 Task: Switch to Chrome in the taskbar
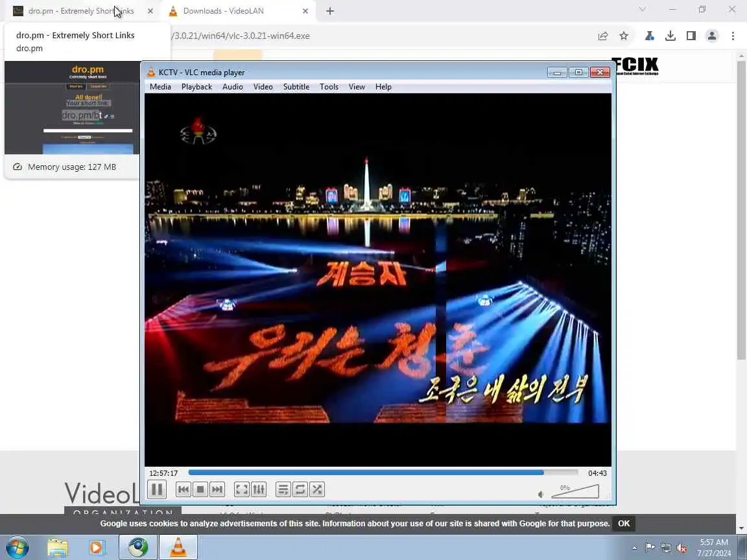(x=137, y=547)
